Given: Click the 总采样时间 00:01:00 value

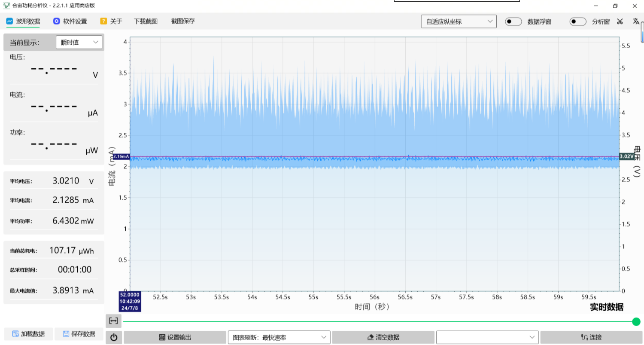Looking at the screenshot, I should point(75,269).
